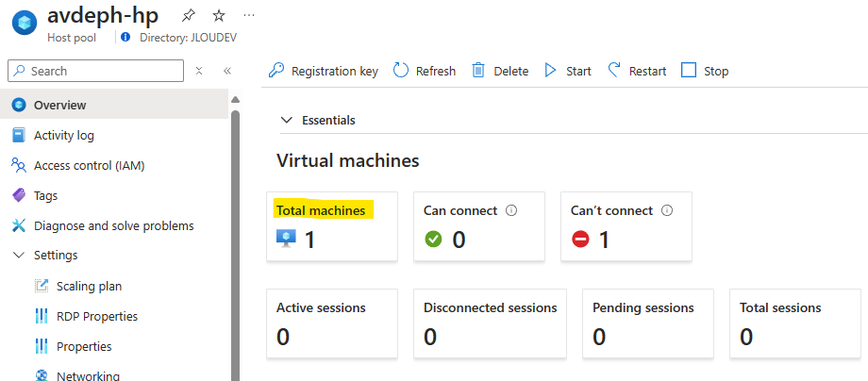Pin the avdeph-hp host pool
868x381 pixels.
tap(188, 16)
